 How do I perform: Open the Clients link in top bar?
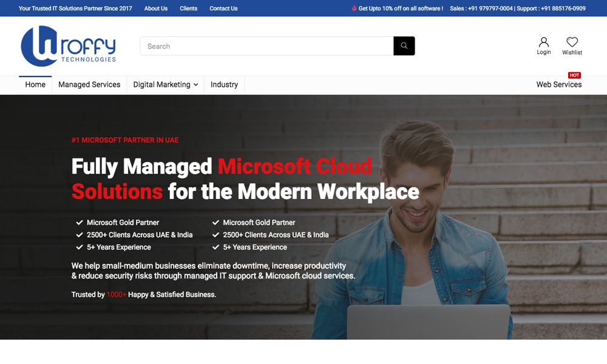pos(189,8)
